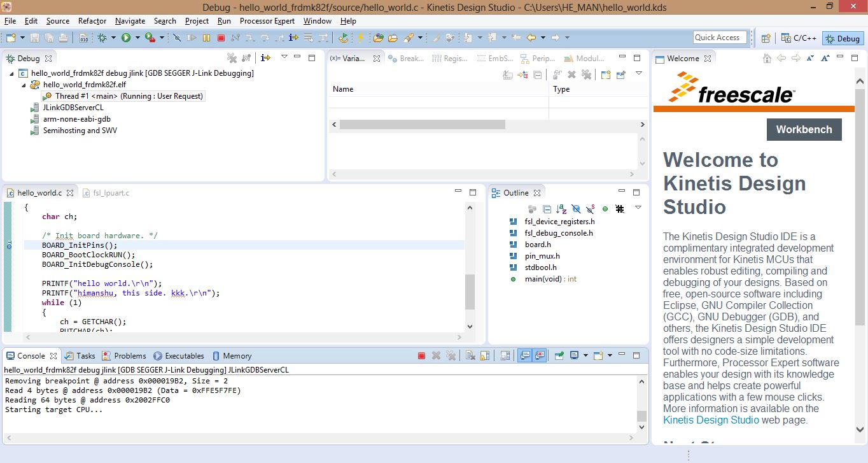Click the yellow lightning flash icon in the toolbar
The image size is (868, 463).
click(x=360, y=38)
